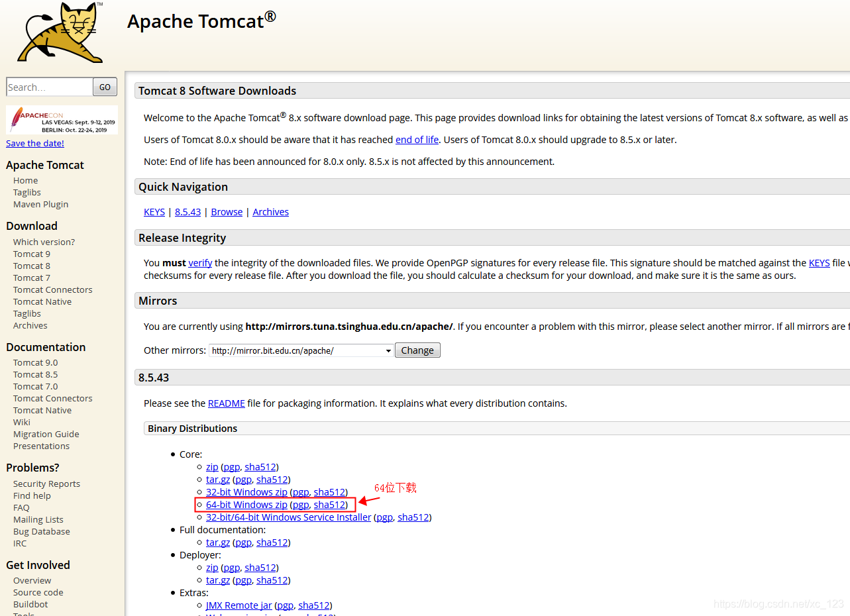Open the Save the date! link
This screenshot has height=616, width=850.
pos(35,143)
